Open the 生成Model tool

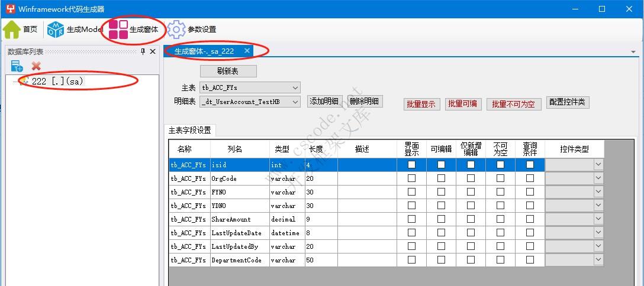tap(56, 29)
